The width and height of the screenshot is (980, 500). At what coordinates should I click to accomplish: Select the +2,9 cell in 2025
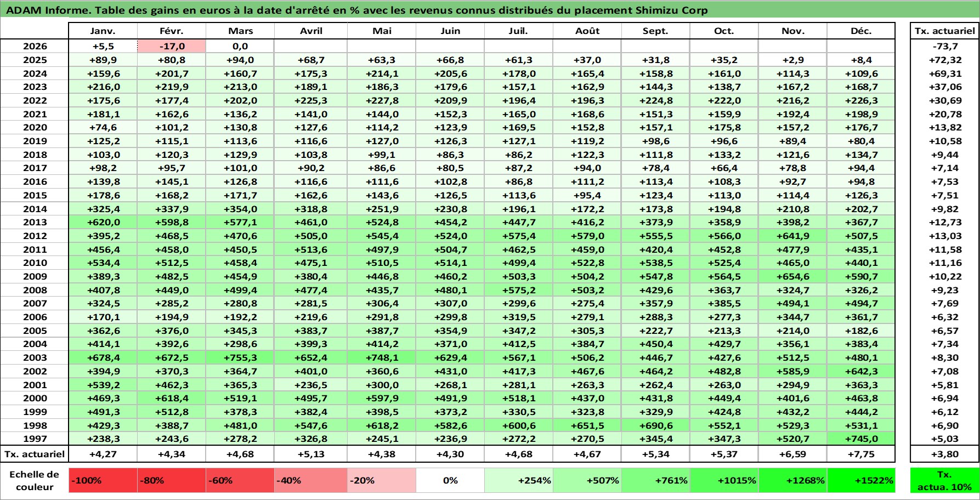click(x=793, y=60)
